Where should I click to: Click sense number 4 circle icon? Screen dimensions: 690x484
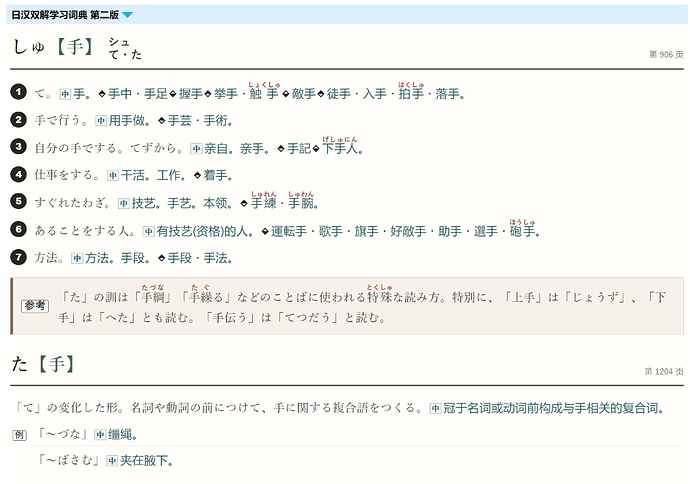tap(18, 174)
